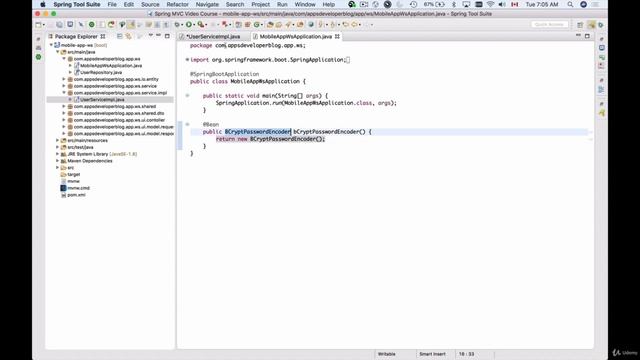Viewport: 640px width, 360px height.
Task: Click the Wi-Fi status icon
Action: pos(491,4)
